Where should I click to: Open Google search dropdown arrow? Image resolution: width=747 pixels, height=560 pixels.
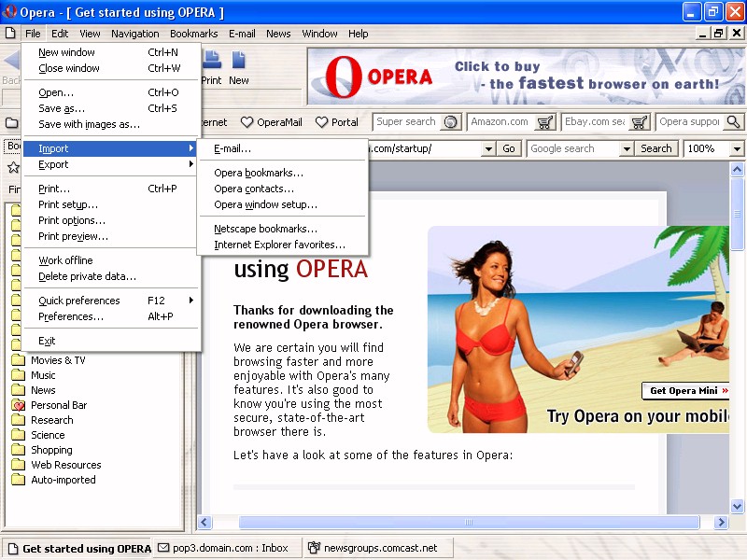pos(627,148)
